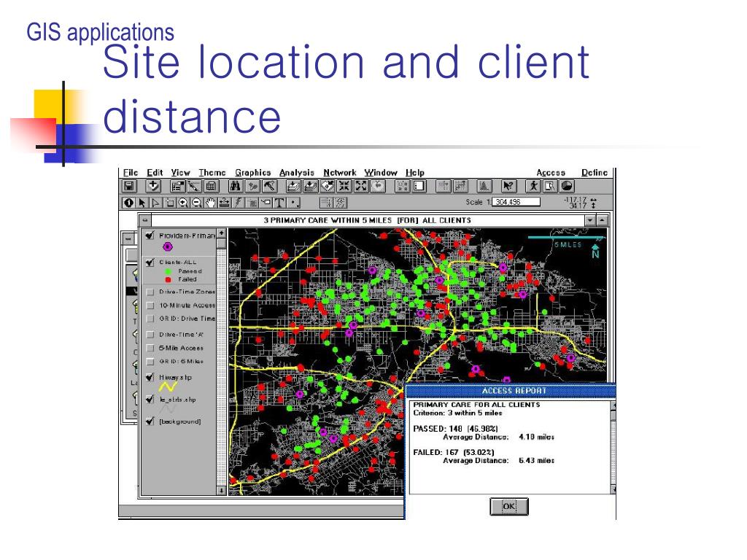The image size is (747, 560).
Task: Hide the Hiway.shp theme via checkbox
Action: [x=150, y=377]
